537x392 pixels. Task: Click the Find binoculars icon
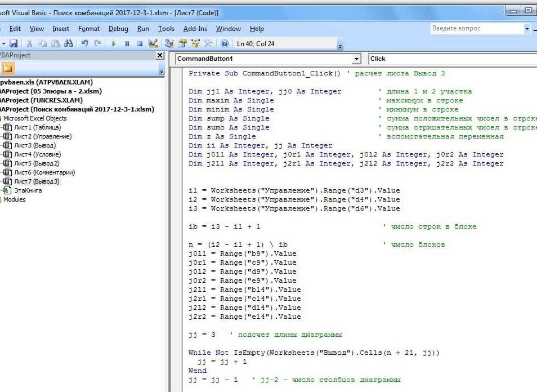69,43
